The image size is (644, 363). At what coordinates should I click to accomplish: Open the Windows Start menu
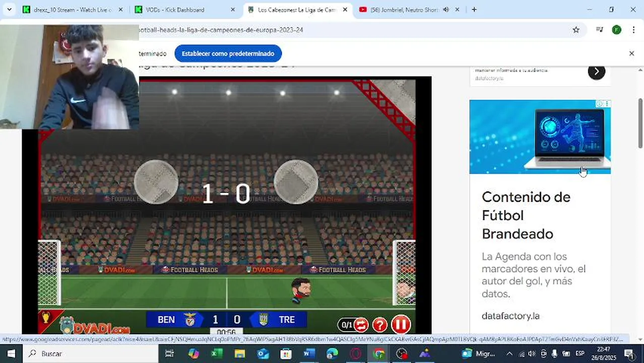[x=11, y=353]
